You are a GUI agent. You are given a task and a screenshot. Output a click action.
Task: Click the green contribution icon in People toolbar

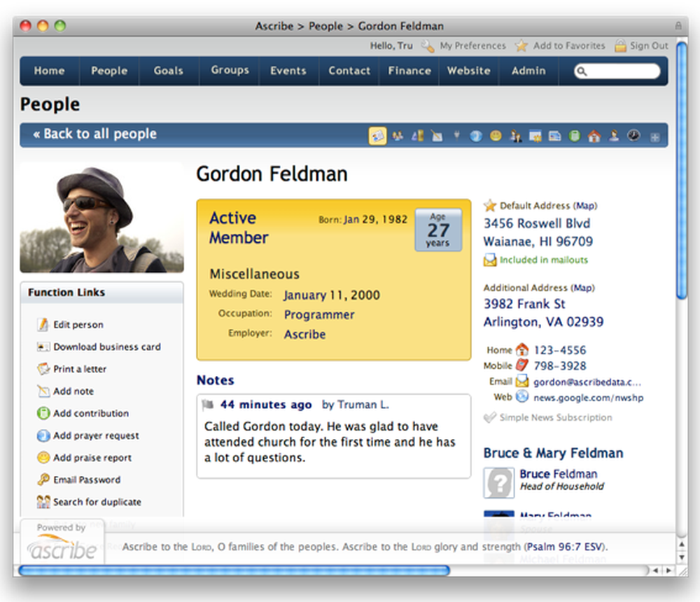(x=575, y=136)
